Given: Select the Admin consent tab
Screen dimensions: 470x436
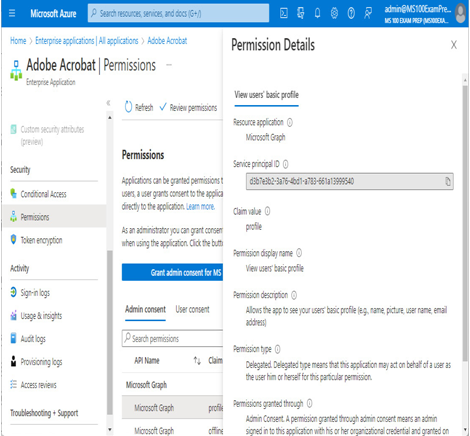Looking at the screenshot, I should 145,309.
